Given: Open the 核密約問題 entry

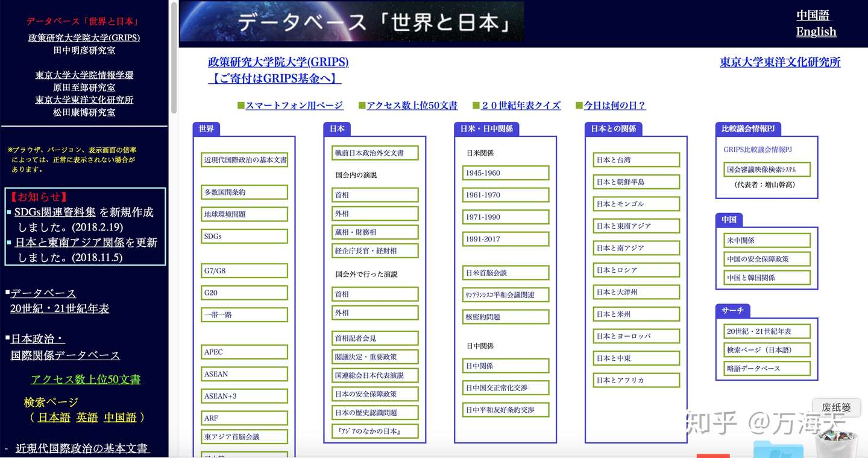Looking at the screenshot, I should click(506, 317).
